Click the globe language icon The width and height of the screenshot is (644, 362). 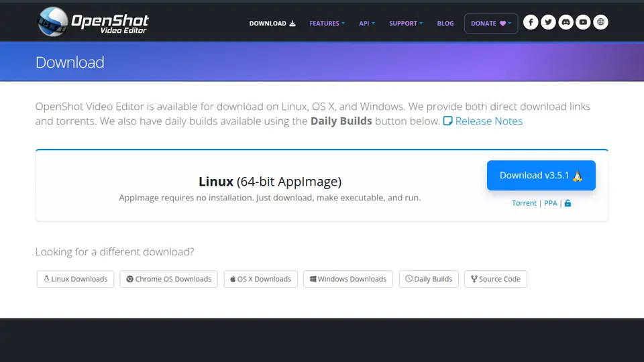point(601,22)
